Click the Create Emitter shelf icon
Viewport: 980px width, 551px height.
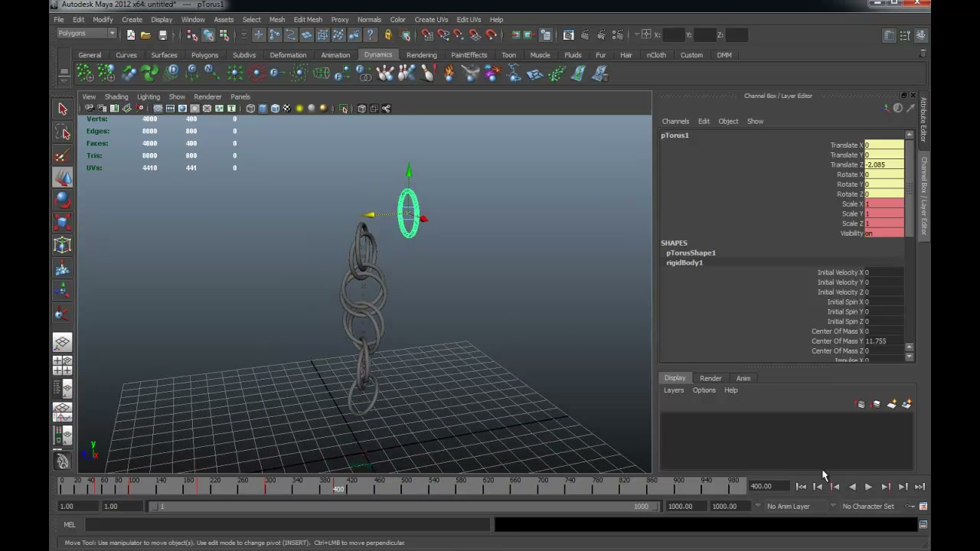(85, 73)
